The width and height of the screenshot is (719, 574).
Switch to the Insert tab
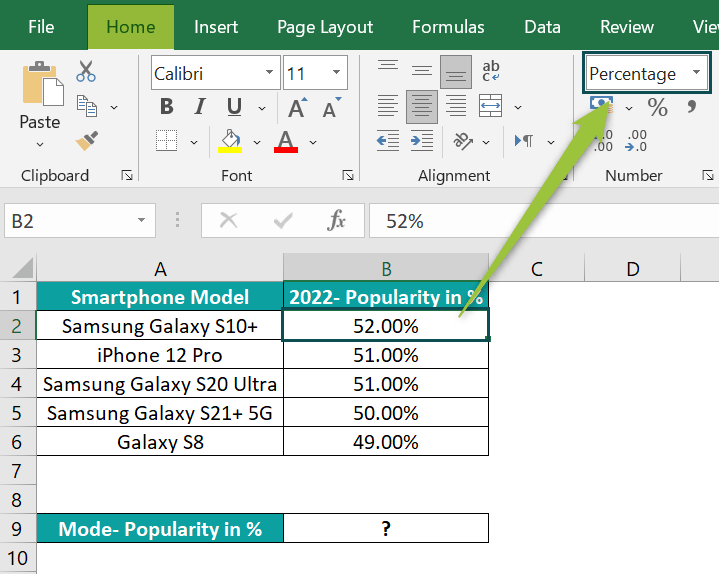pos(216,27)
